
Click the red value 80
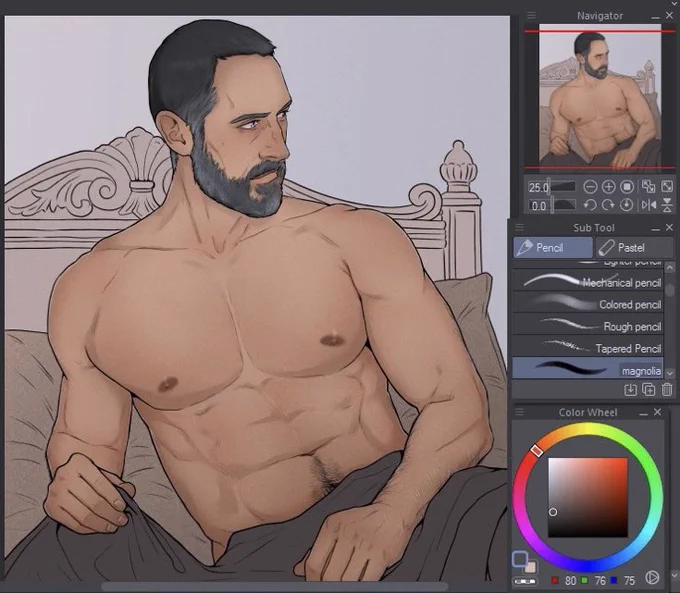[570, 580]
